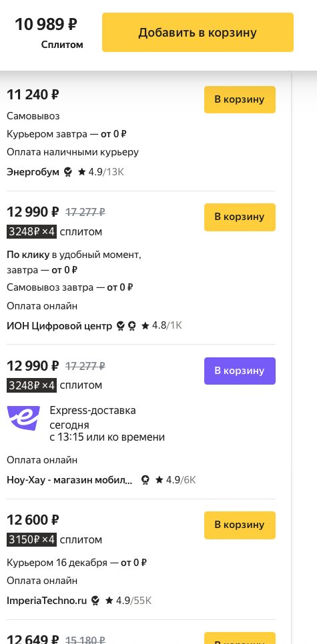Click the purple В корзину express button
The height and width of the screenshot is (644, 317).
click(240, 371)
